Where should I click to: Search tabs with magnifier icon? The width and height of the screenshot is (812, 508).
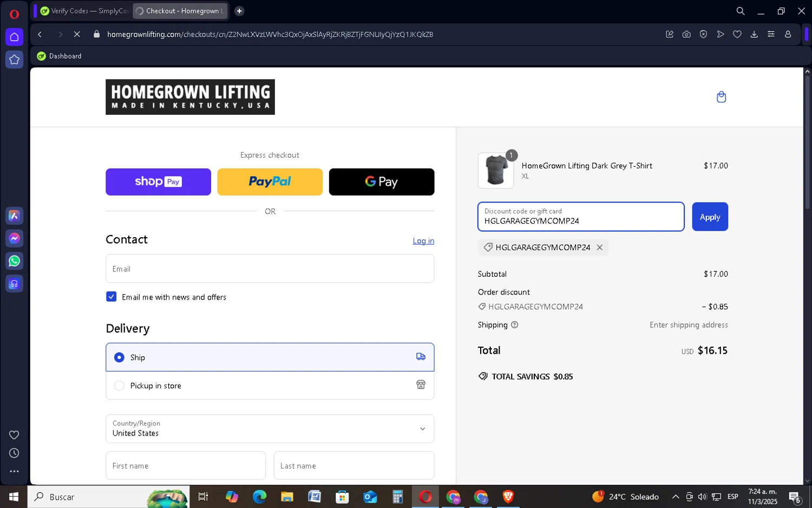[x=741, y=11]
